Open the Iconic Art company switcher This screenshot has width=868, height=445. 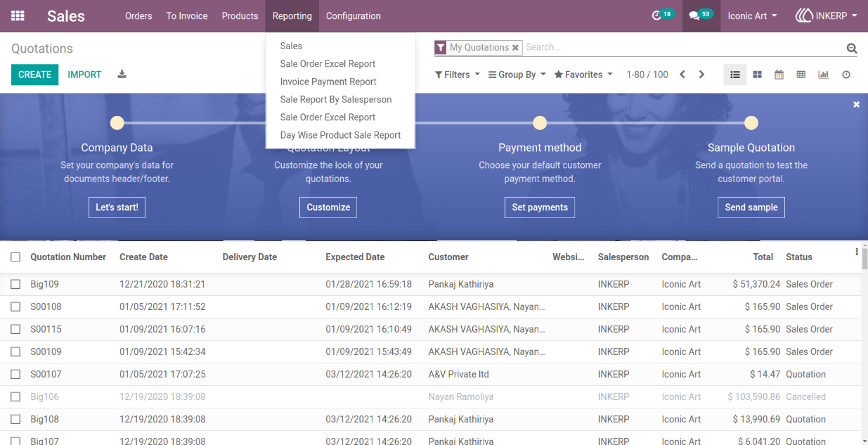[x=752, y=15]
